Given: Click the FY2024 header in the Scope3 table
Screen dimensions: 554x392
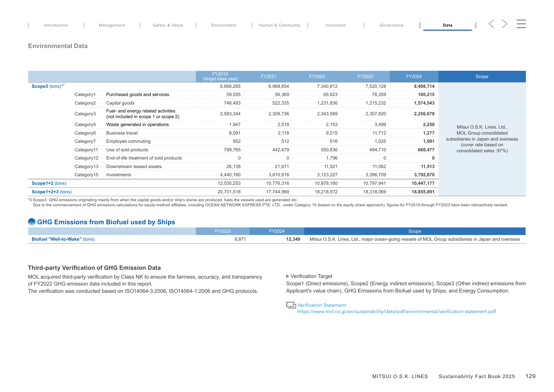Looking at the screenshot, I should pos(414,76).
